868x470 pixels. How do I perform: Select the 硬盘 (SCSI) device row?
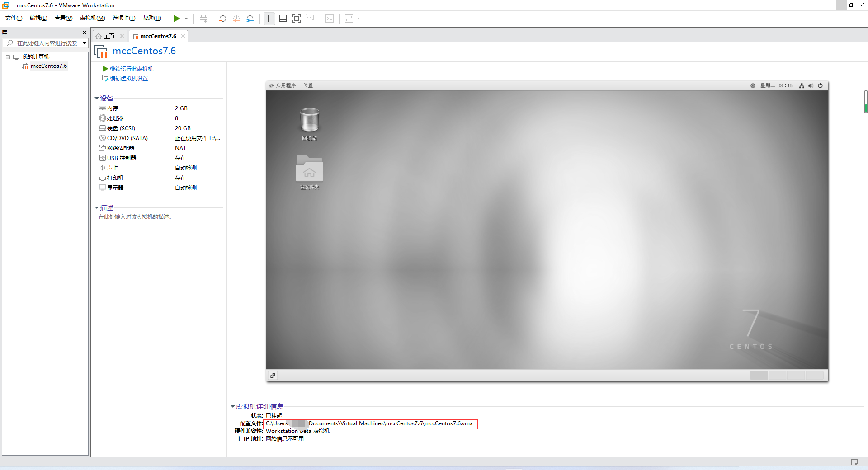[x=160, y=128]
